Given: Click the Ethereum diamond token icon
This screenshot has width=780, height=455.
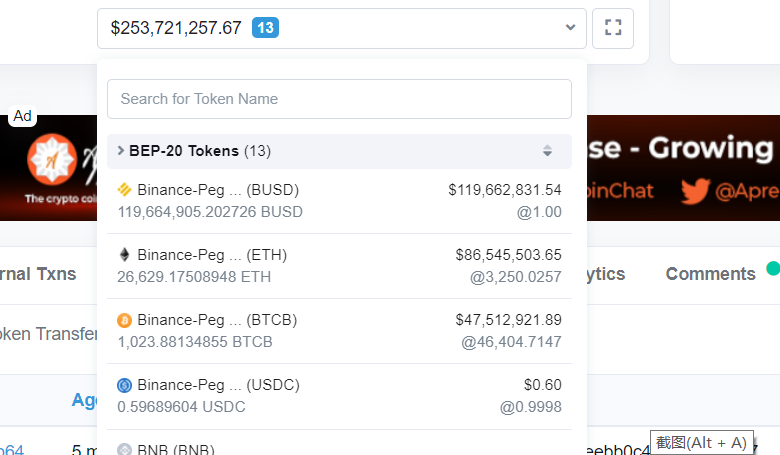Looking at the screenshot, I should click(x=124, y=255).
